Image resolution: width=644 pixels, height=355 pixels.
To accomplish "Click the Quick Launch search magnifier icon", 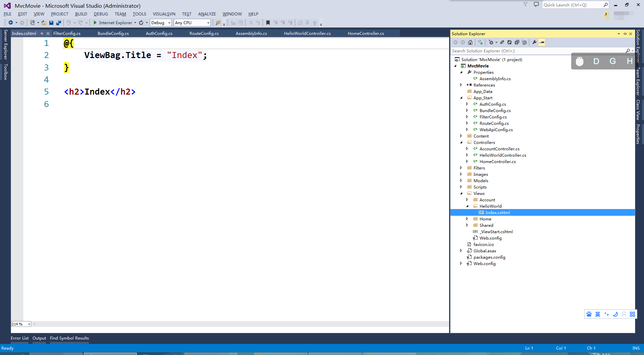I will pos(605,5).
